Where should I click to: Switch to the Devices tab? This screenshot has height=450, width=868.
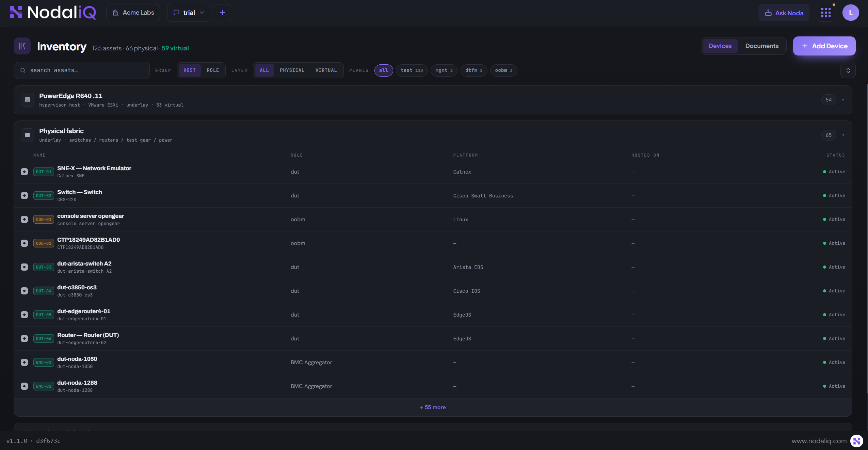click(720, 46)
